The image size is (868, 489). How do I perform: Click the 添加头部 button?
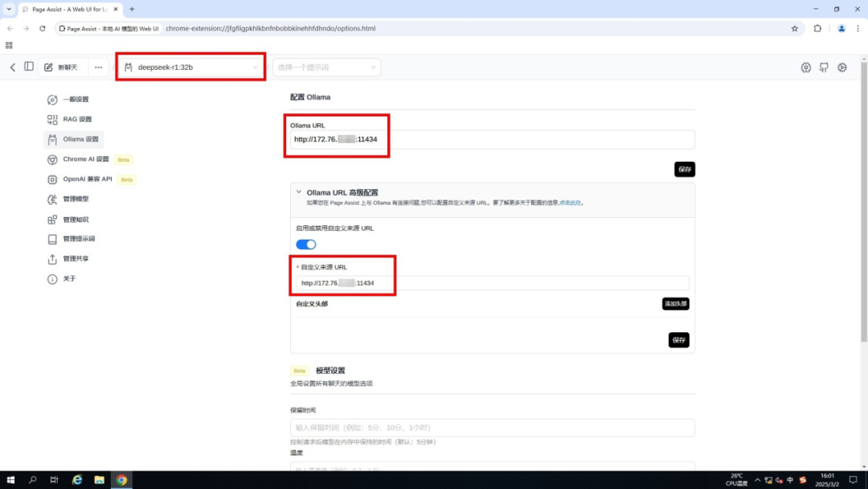coord(675,304)
